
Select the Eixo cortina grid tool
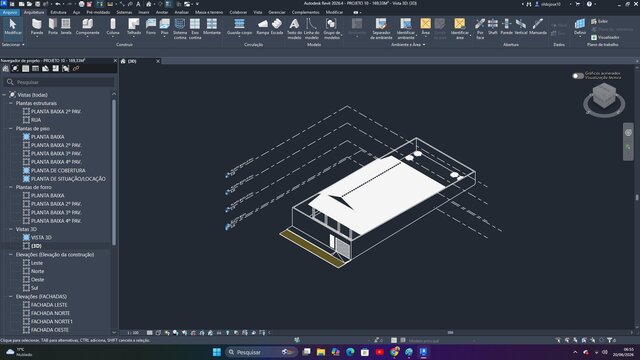(x=195, y=29)
